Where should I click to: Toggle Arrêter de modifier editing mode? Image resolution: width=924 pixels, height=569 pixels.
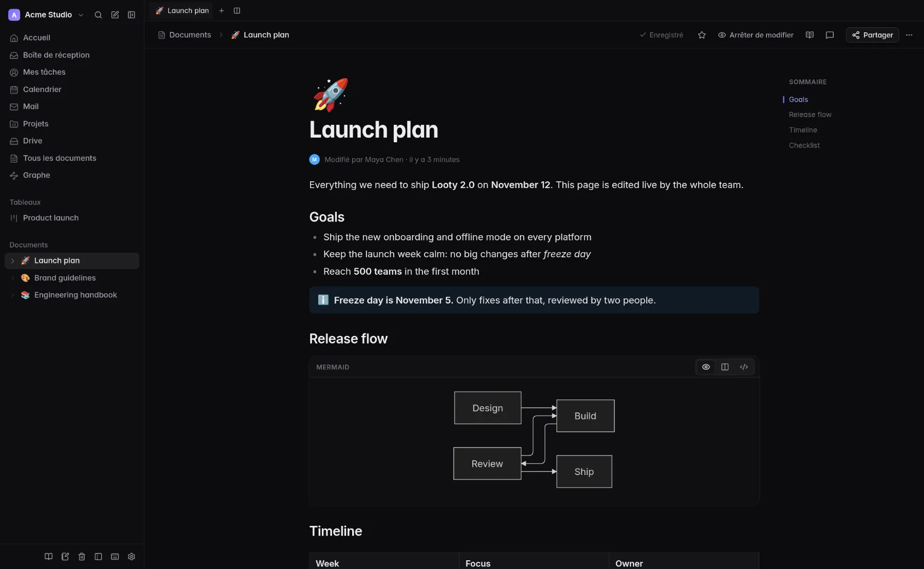(756, 35)
